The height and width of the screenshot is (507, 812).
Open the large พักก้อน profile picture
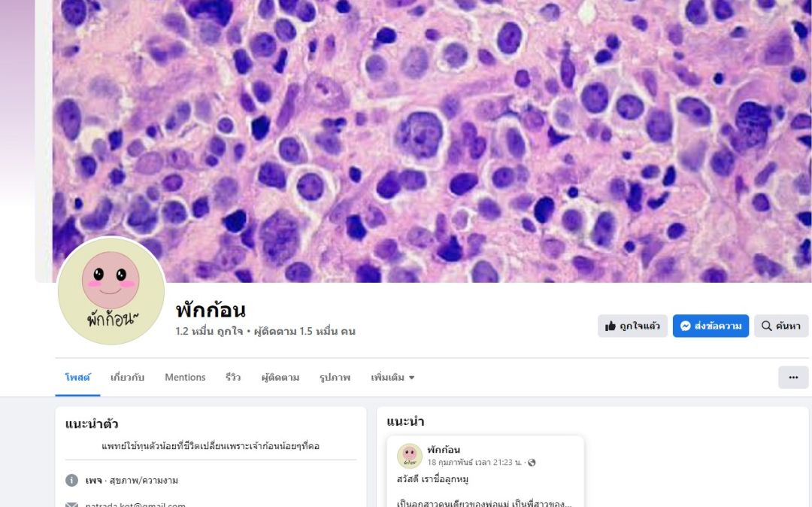111,291
